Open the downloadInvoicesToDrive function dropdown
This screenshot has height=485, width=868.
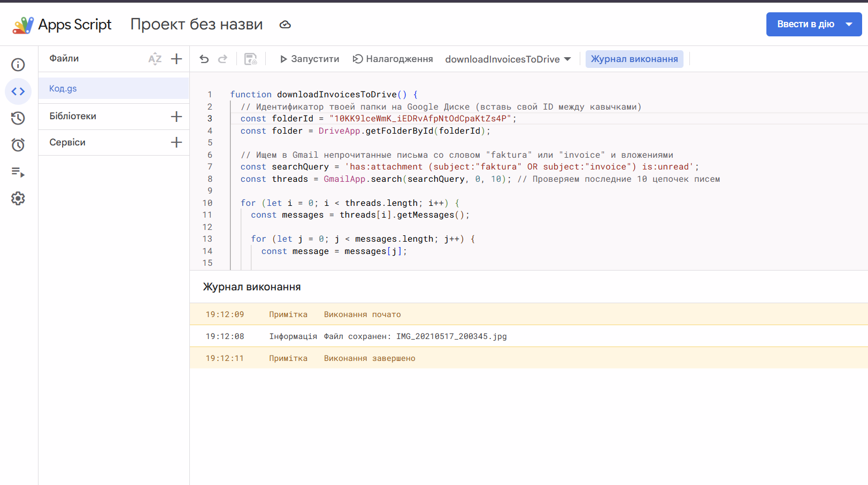pos(508,59)
